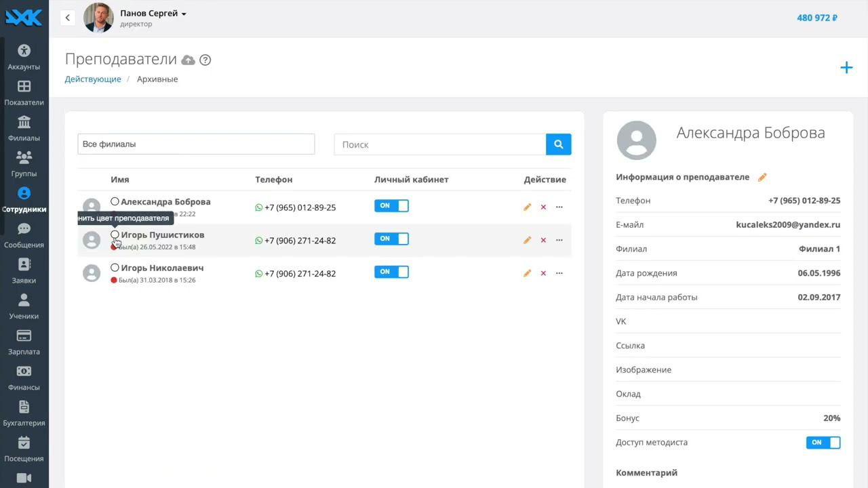Image resolution: width=868 pixels, height=488 pixels.
Task: Switch to Действующие teachers tab
Action: point(93,79)
